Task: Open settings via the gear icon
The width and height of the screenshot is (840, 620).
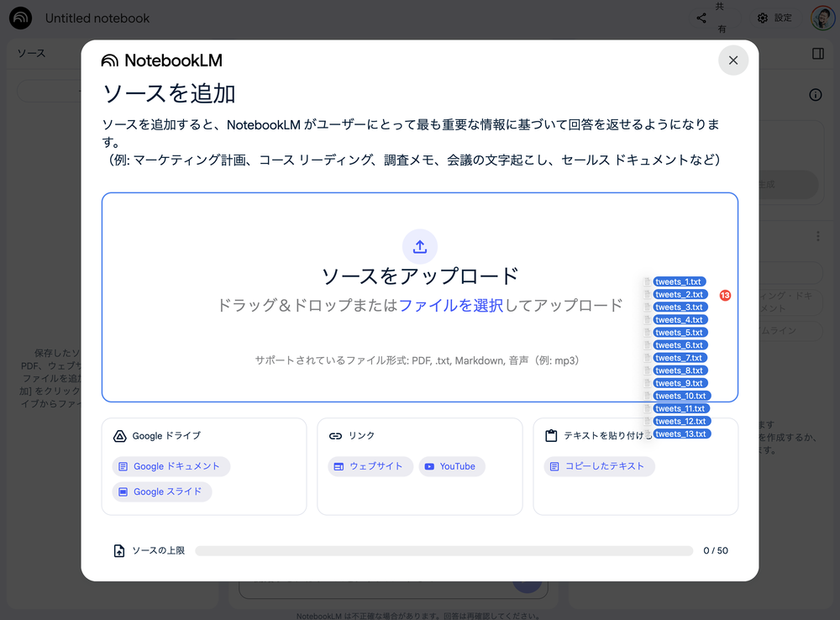Action: point(763,18)
